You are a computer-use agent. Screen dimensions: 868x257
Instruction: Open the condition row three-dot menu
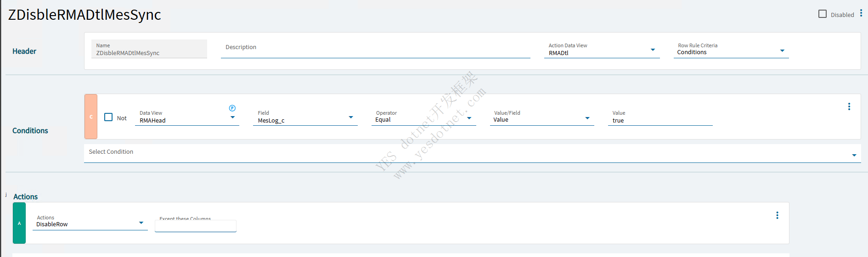849,106
